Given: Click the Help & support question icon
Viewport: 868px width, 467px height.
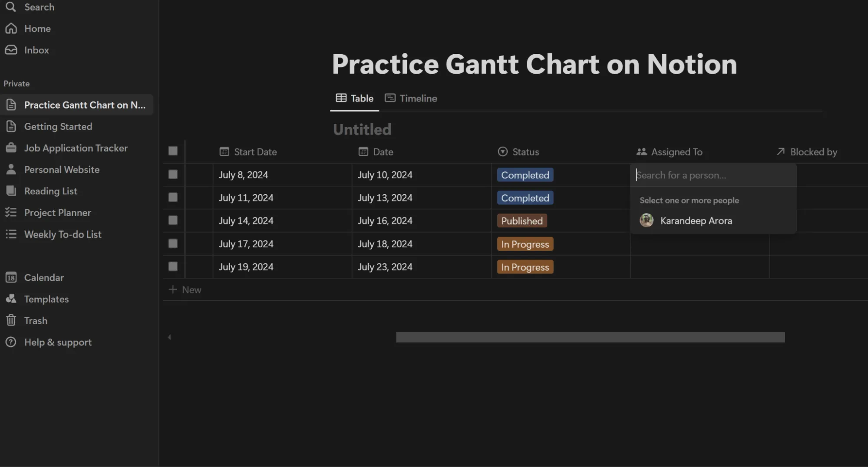Looking at the screenshot, I should click(x=11, y=342).
